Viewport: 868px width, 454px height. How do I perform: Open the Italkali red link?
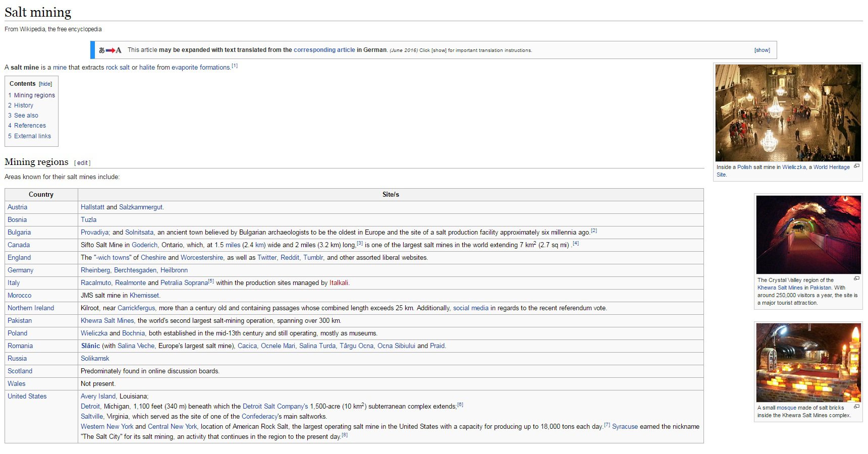pyautogui.click(x=339, y=283)
